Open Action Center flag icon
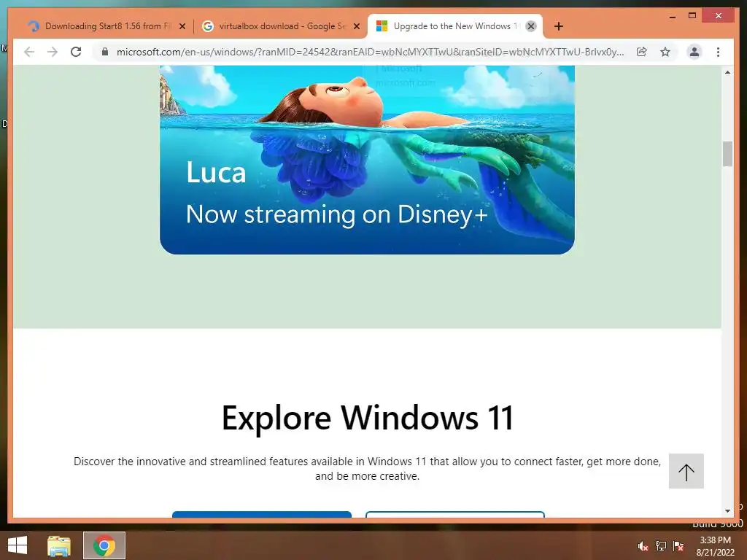 pyautogui.click(x=678, y=546)
